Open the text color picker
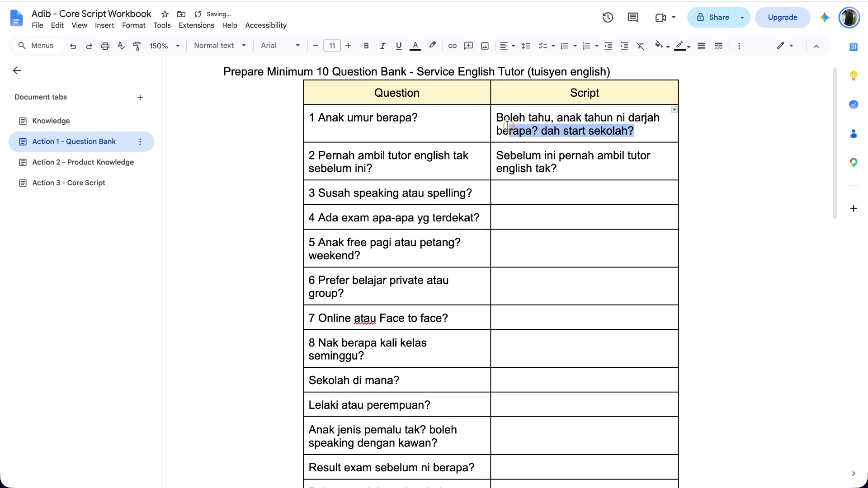The image size is (868, 488). 415,46
